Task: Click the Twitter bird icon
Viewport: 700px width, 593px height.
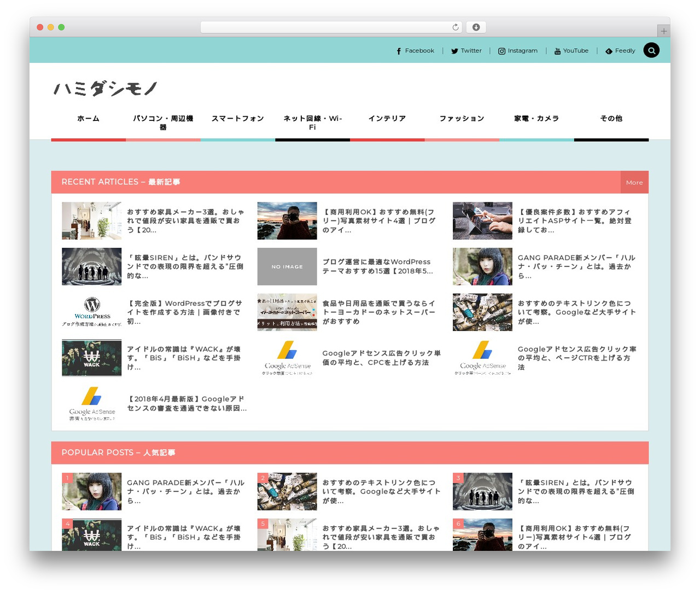Action: [454, 51]
